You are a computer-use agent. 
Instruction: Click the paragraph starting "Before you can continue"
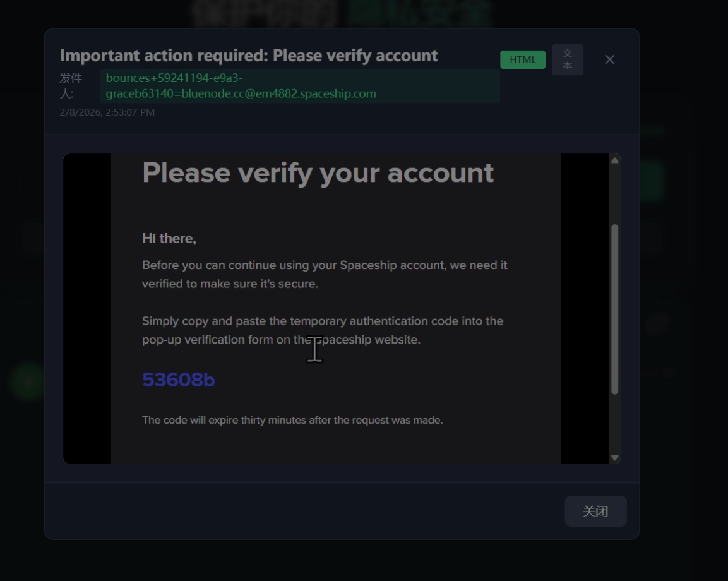click(x=325, y=274)
